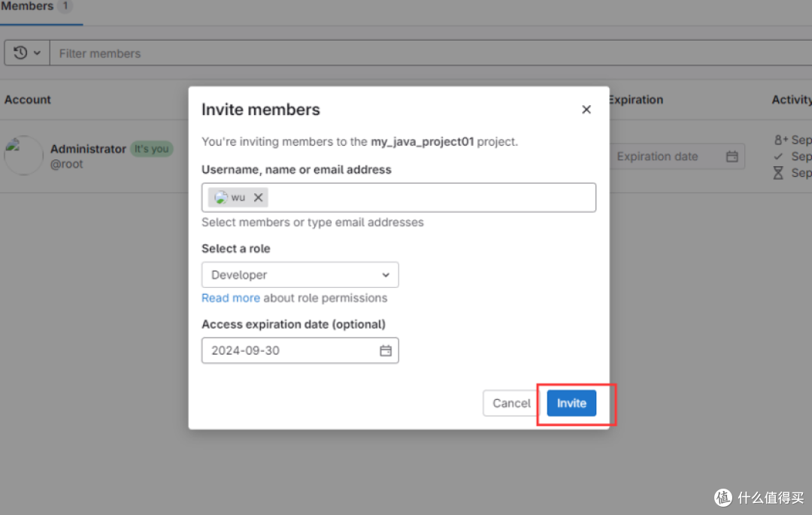Close the Invite members dialog
Image resolution: width=812 pixels, height=515 pixels.
click(x=586, y=110)
